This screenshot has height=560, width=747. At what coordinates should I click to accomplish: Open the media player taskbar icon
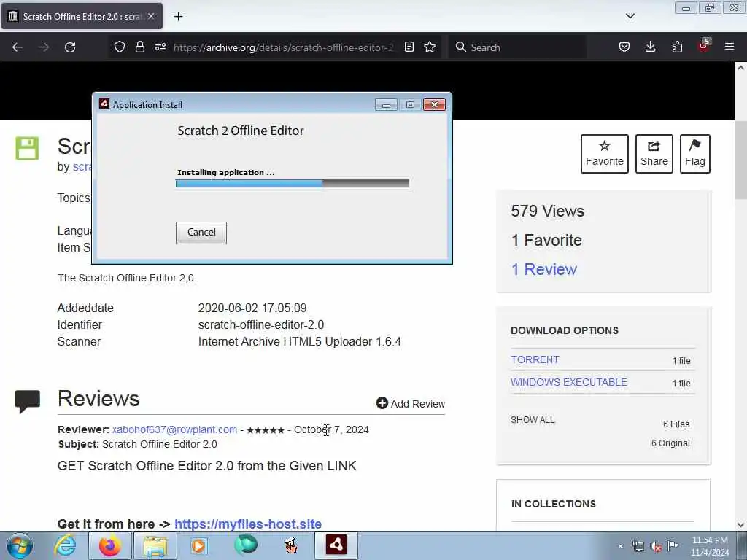click(x=198, y=545)
